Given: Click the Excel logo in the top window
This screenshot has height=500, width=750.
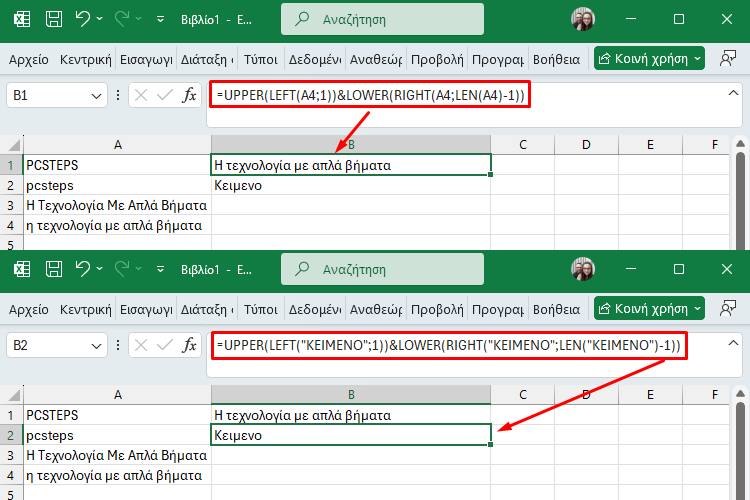Looking at the screenshot, I should 22,19.
